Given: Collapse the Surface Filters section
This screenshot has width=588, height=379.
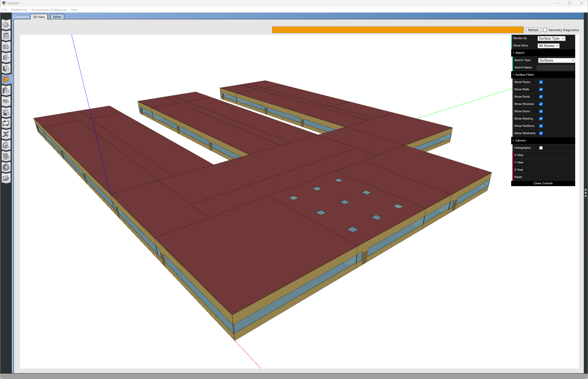Looking at the screenshot, I should pos(524,75).
